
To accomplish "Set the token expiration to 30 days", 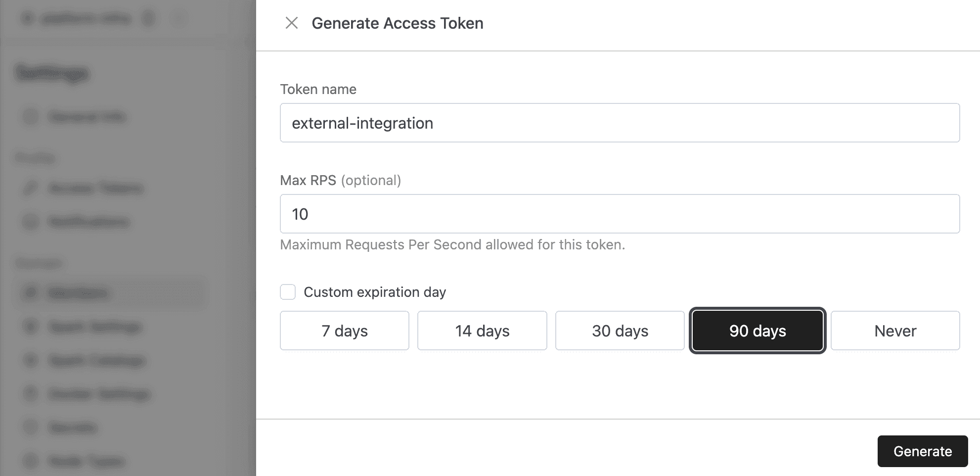I will point(620,331).
